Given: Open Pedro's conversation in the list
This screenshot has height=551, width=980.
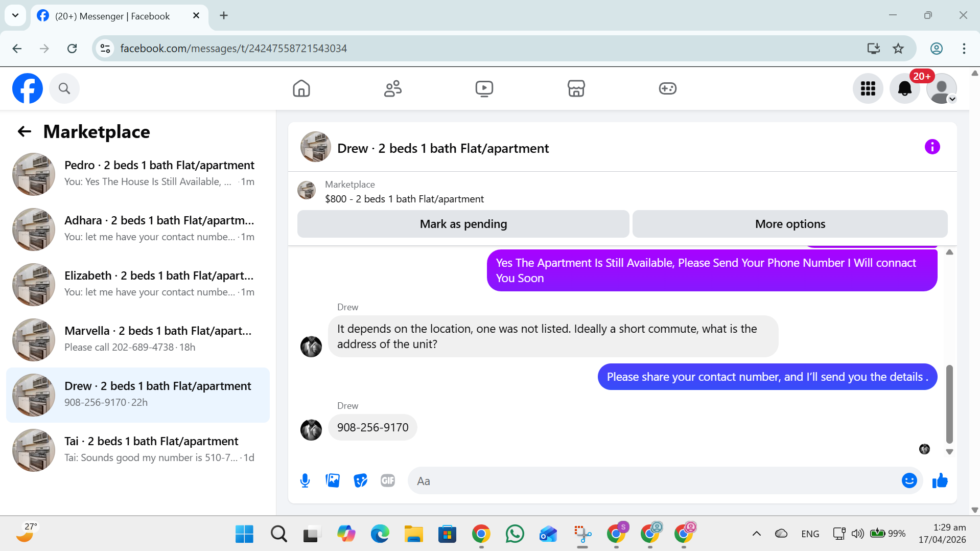Looking at the screenshot, I should tap(138, 174).
